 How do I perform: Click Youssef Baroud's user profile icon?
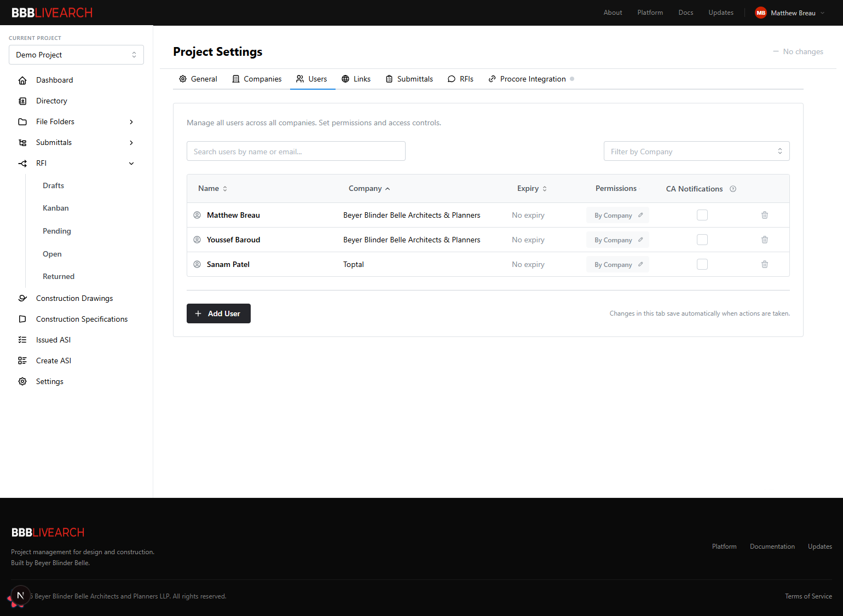tap(197, 240)
